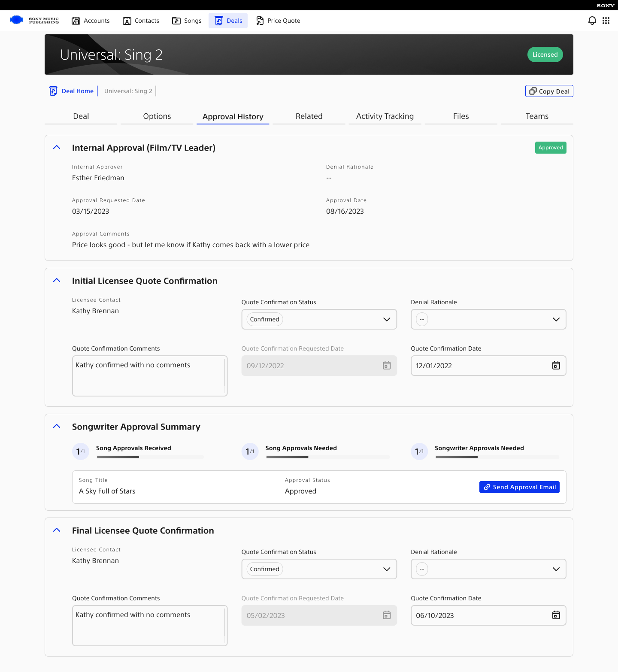
Task: Click Song Approvals Received progress bar
Action: (150, 457)
